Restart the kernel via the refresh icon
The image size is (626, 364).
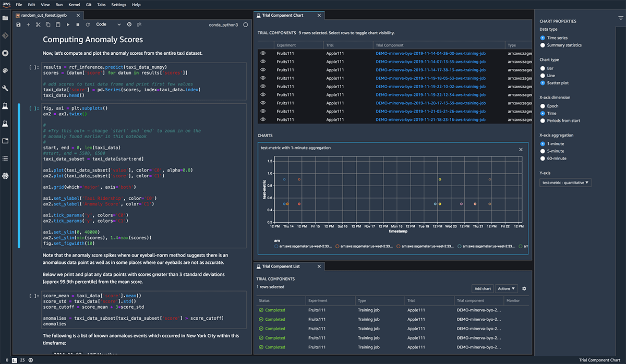pyautogui.click(x=87, y=25)
